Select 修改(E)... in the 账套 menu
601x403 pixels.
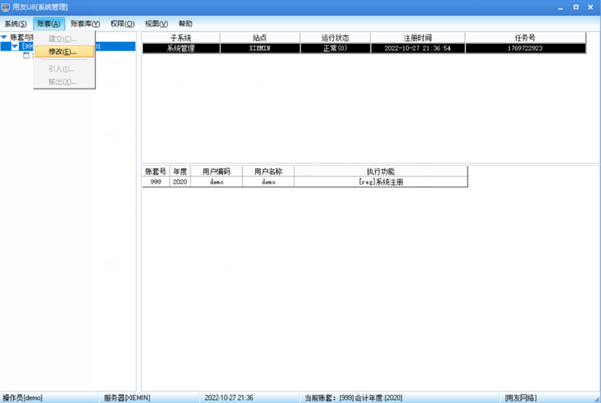pyautogui.click(x=62, y=52)
